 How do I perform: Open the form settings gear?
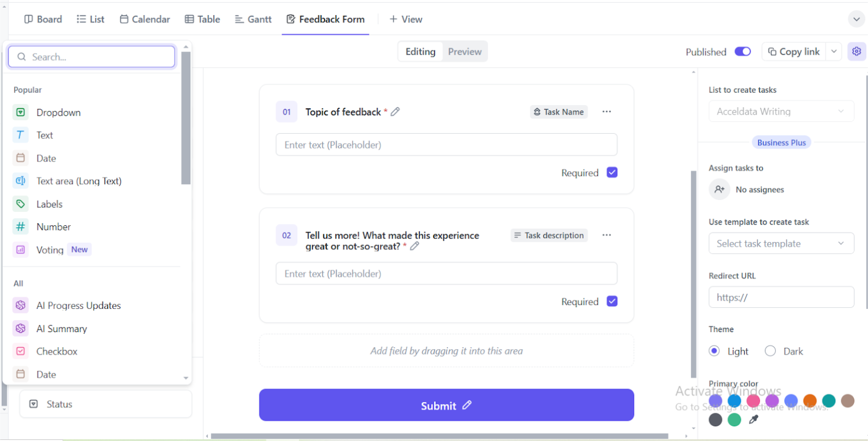pyautogui.click(x=856, y=51)
